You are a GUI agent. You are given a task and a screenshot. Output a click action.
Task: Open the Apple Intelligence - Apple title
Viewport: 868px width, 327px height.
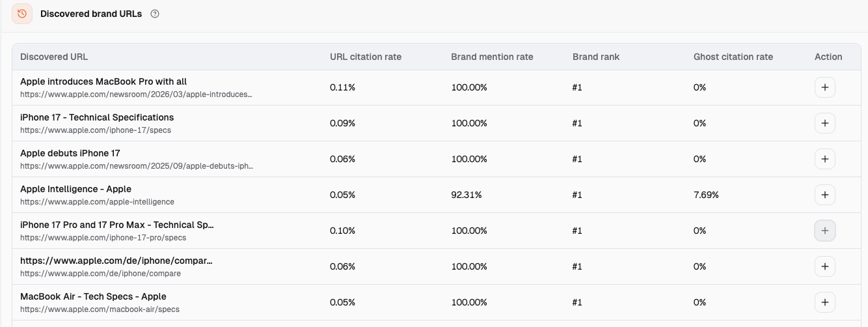(76, 189)
